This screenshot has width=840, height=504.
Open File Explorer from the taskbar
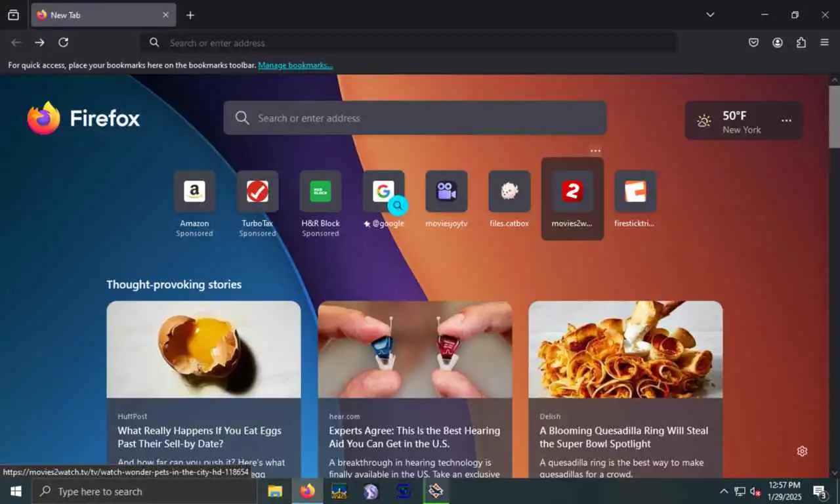click(275, 491)
